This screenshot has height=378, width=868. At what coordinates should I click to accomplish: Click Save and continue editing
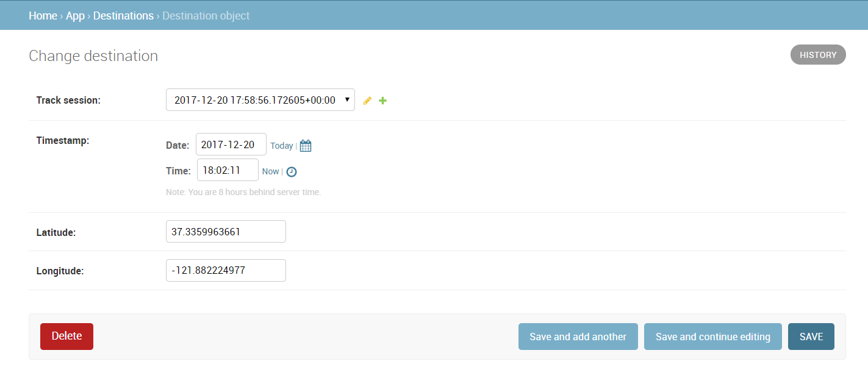(712, 337)
